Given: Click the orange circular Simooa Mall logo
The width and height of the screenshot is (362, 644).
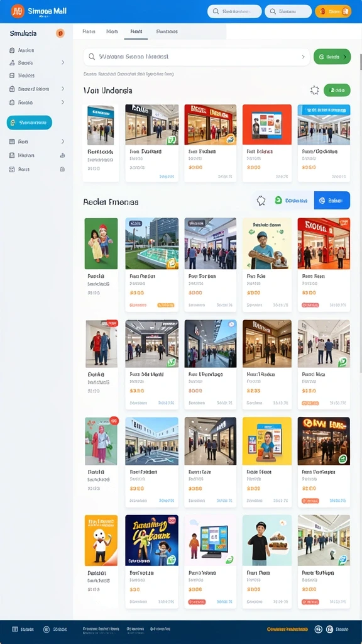Looking at the screenshot, I should 18,11.
